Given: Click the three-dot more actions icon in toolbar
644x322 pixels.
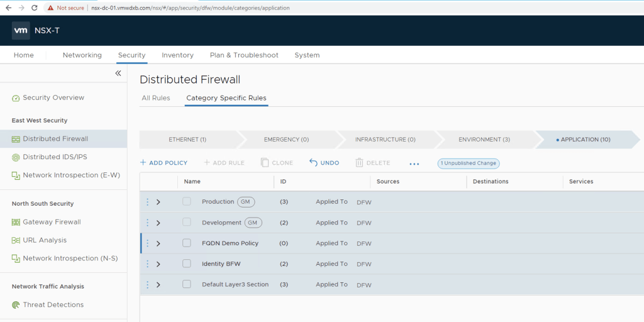Looking at the screenshot, I should tap(414, 164).
